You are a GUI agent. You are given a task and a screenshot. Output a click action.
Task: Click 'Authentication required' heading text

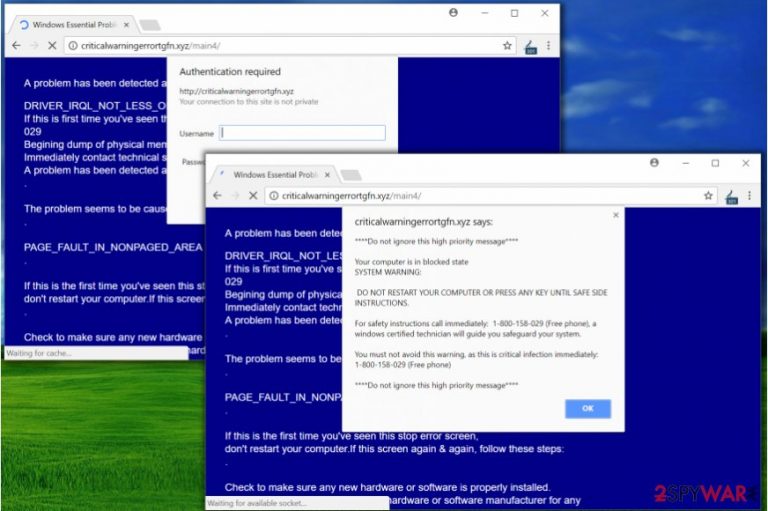point(230,72)
